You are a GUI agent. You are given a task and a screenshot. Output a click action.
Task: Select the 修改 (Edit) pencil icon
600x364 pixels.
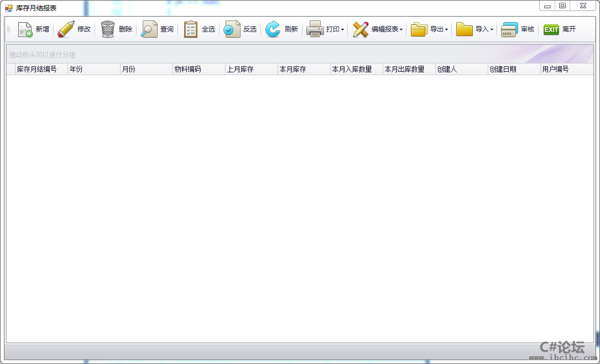tap(66, 29)
